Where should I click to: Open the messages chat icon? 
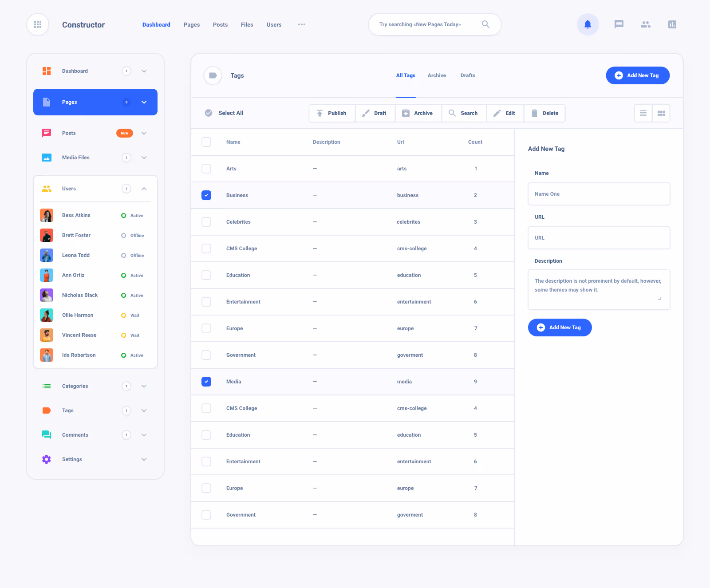pyautogui.click(x=619, y=24)
